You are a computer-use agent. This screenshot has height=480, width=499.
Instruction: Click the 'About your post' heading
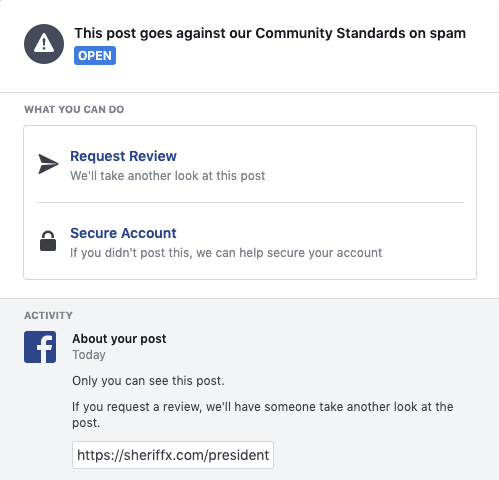tap(119, 339)
